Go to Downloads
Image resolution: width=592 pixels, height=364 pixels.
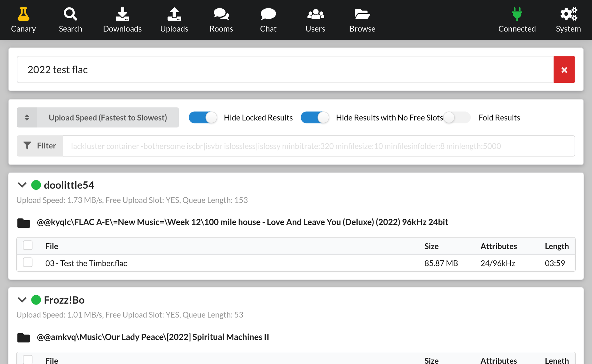click(x=122, y=20)
